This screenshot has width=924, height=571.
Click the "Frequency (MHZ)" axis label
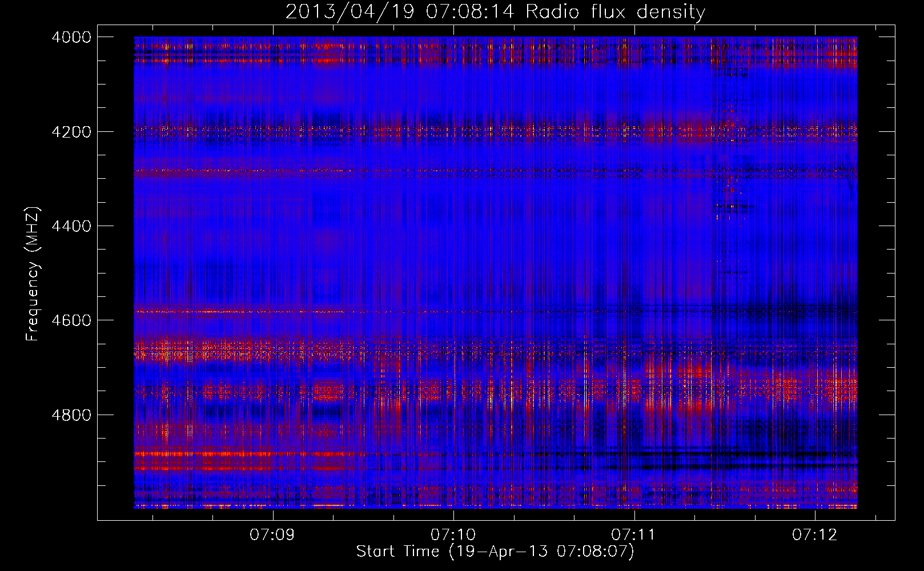[33, 274]
